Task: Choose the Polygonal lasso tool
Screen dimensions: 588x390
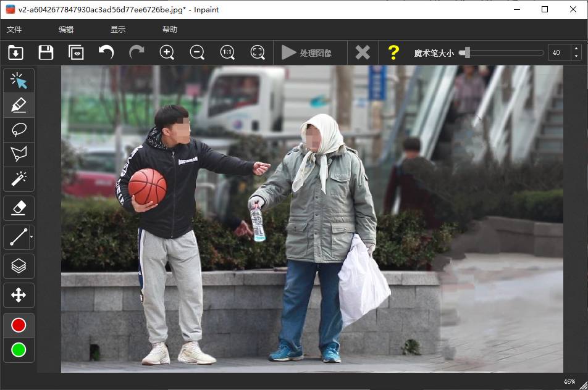Action: point(19,154)
